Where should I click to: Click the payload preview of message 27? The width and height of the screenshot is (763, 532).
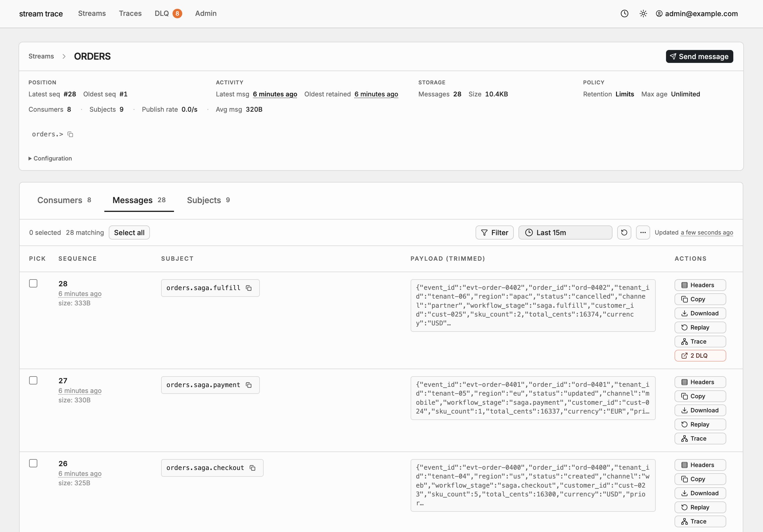click(533, 398)
